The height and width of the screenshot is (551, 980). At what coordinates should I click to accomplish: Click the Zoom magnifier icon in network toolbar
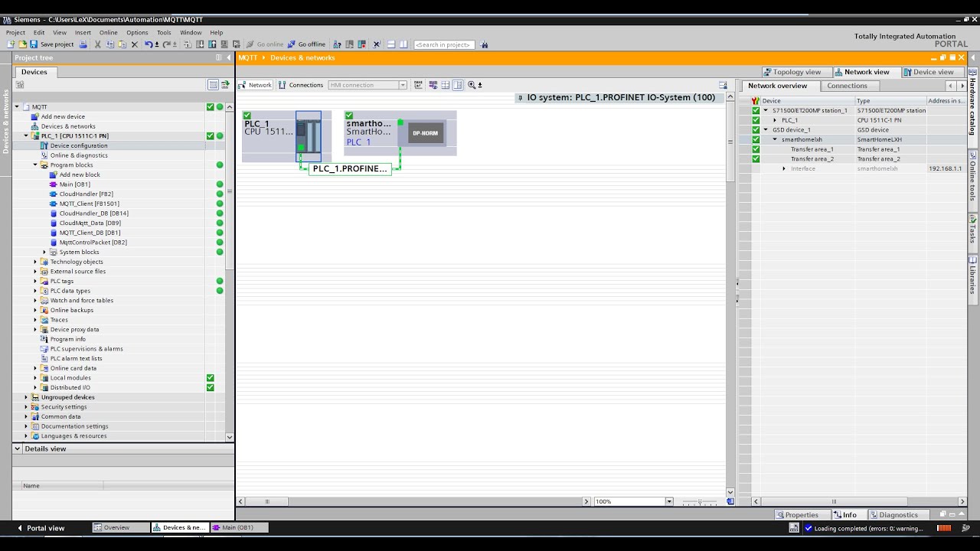point(472,85)
